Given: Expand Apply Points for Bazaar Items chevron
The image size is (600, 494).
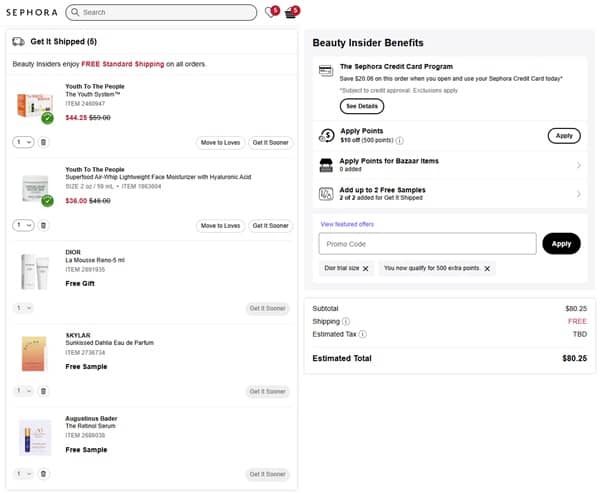Looking at the screenshot, I should [x=579, y=165].
